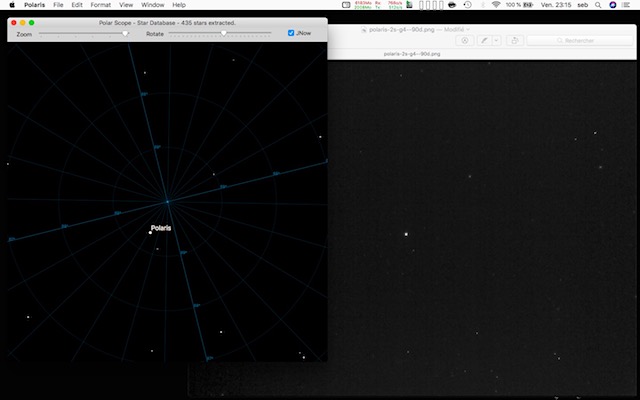Click the bright star in the Preview image
The image size is (640, 400).
pos(406,234)
